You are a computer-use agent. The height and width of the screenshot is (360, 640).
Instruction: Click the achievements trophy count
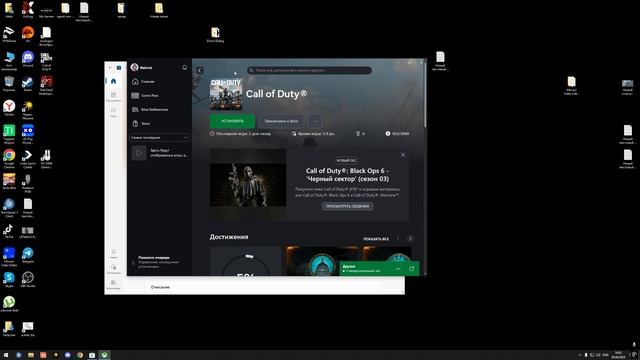click(360, 133)
